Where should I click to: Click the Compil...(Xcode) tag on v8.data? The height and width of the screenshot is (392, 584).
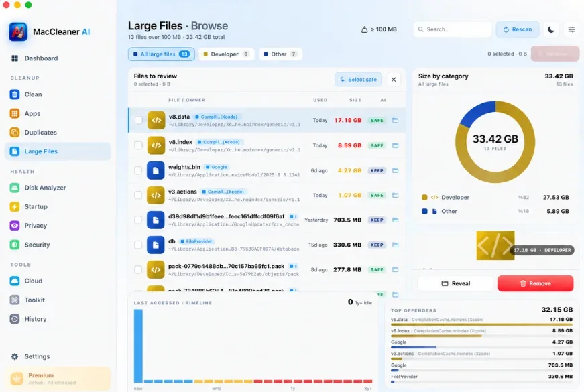pyautogui.click(x=217, y=117)
